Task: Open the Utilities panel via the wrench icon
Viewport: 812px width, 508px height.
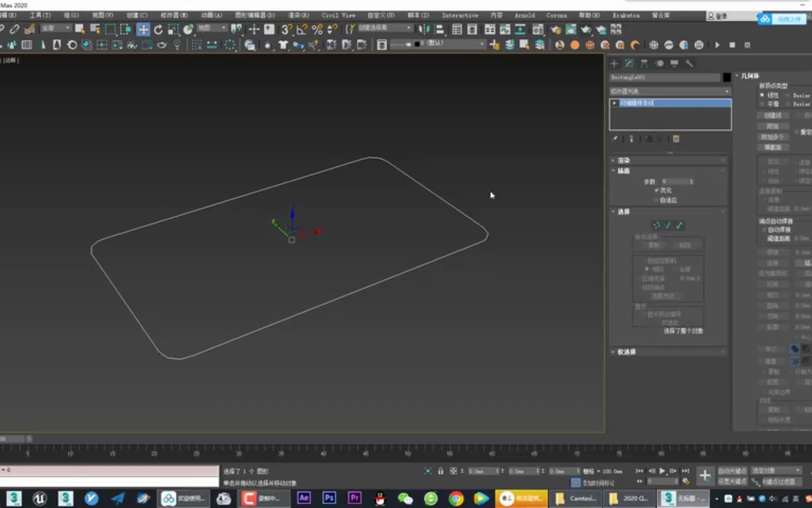Action: click(689, 63)
